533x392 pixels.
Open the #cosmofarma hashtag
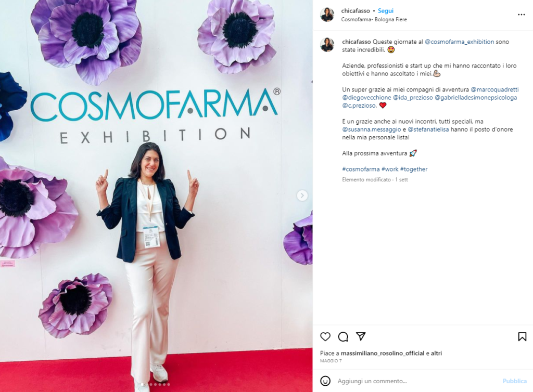361,169
